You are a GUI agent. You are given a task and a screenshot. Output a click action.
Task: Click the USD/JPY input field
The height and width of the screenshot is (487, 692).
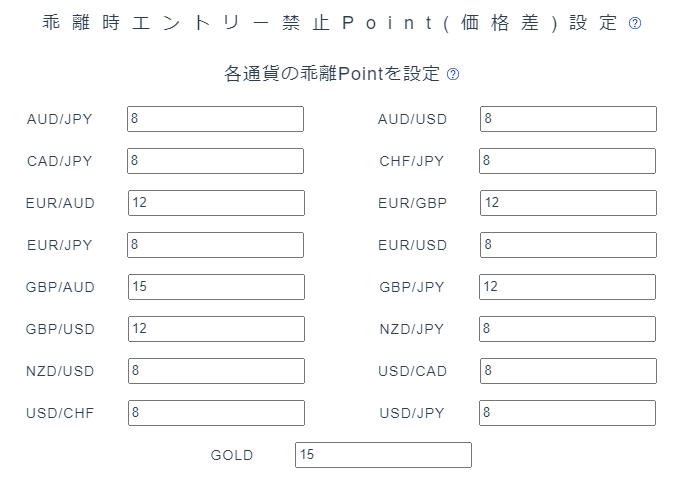coord(568,412)
